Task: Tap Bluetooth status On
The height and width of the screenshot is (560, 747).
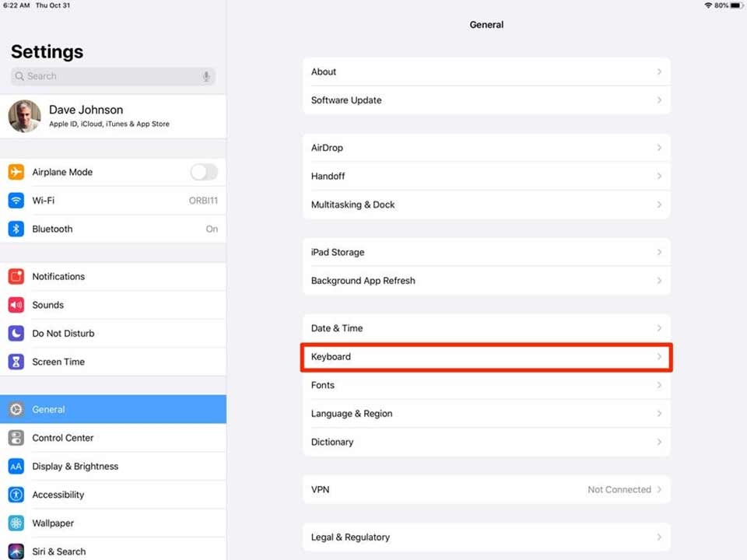Action: pos(212,229)
